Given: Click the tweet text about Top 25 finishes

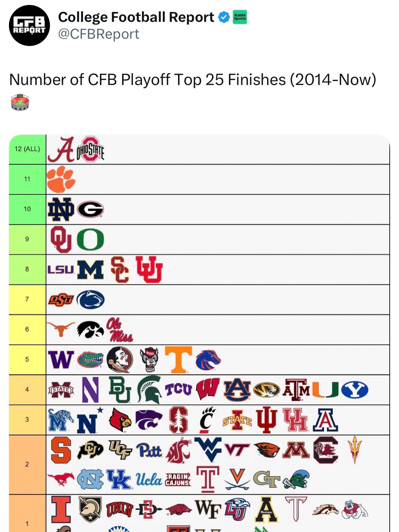Looking at the screenshot, I should [x=193, y=80].
